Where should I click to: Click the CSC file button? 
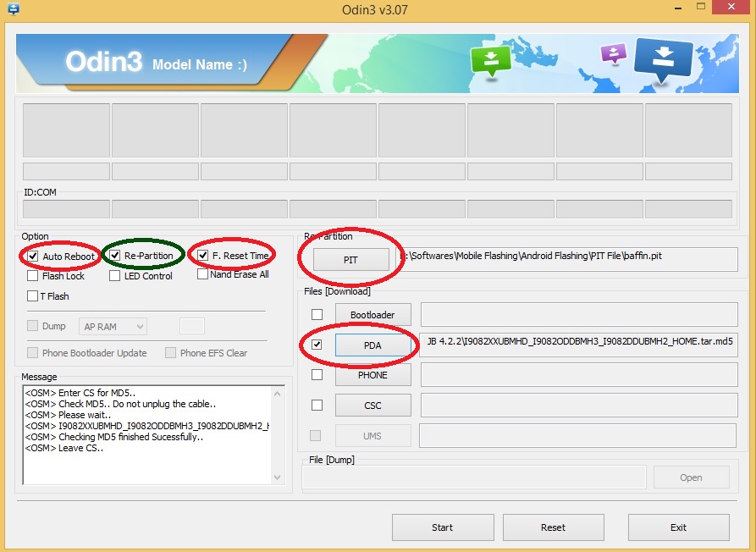tap(373, 406)
